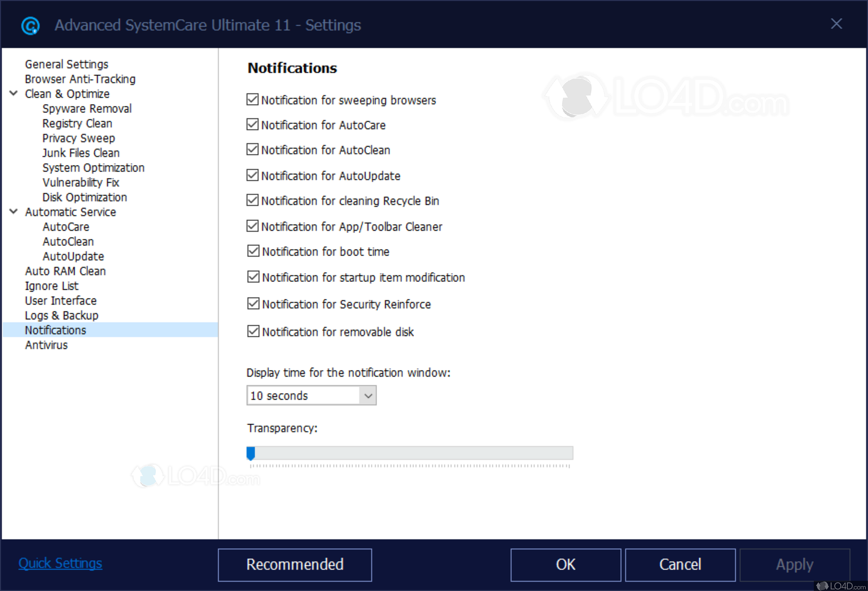Image resolution: width=868 pixels, height=591 pixels.
Task: Open Antivirus settings page
Action: [x=46, y=345]
